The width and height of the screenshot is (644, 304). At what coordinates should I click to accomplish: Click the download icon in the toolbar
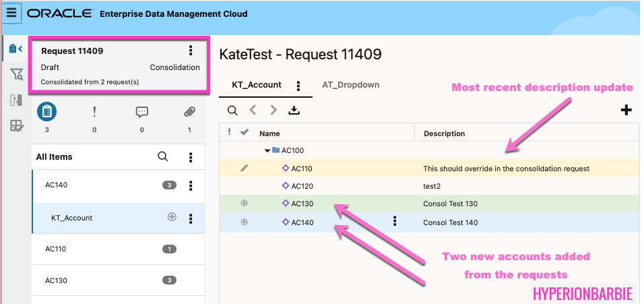(293, 111)
